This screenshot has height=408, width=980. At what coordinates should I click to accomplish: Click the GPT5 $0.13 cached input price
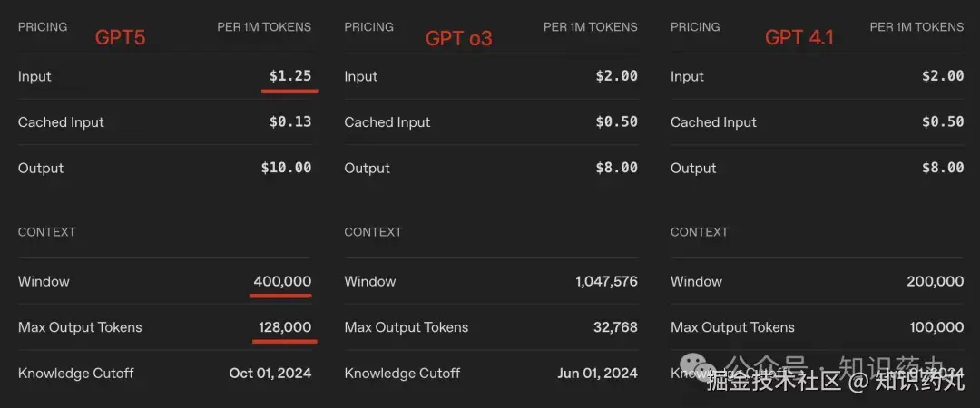tap(290, 122)
